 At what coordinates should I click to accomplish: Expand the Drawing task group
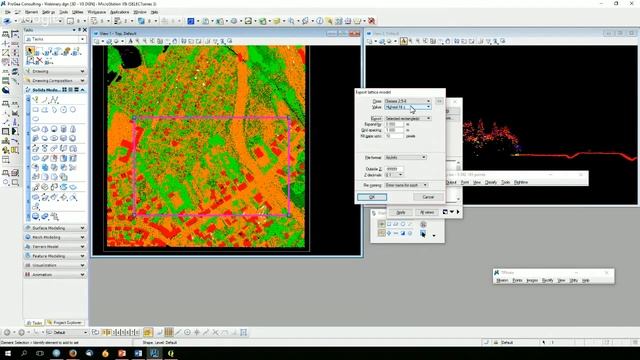55,71
